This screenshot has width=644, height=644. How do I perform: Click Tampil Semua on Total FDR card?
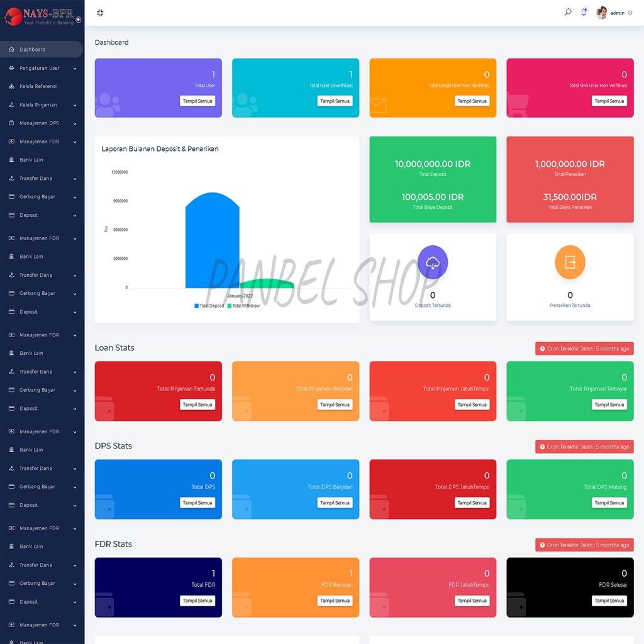tap(197, 601)
